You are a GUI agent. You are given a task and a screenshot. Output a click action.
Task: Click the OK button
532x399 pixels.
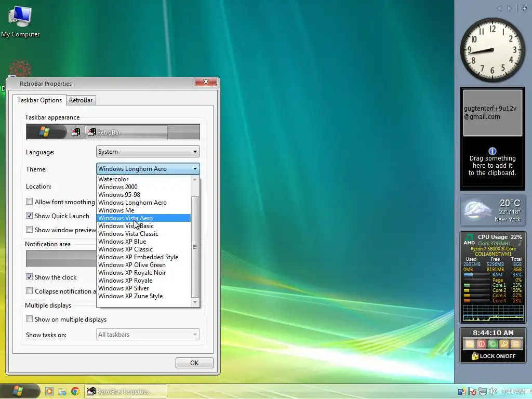click(x=194, y=363)
